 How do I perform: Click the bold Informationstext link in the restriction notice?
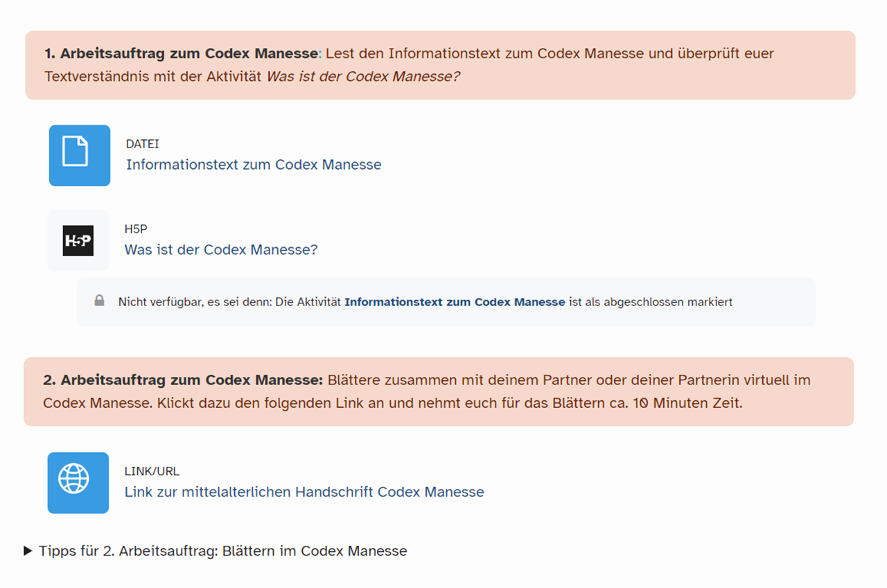(454, 302)
